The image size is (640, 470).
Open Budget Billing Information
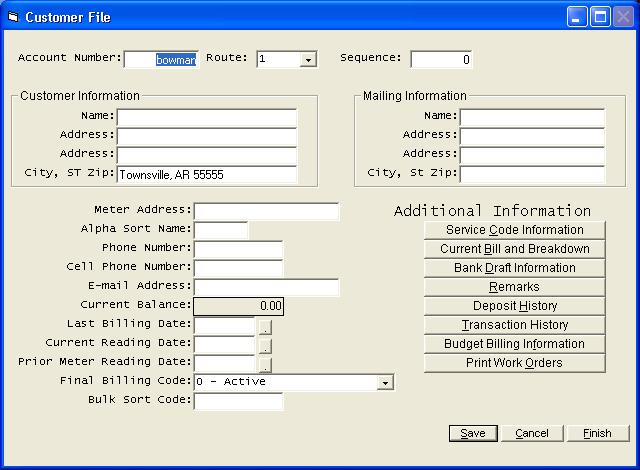(514, 344)
